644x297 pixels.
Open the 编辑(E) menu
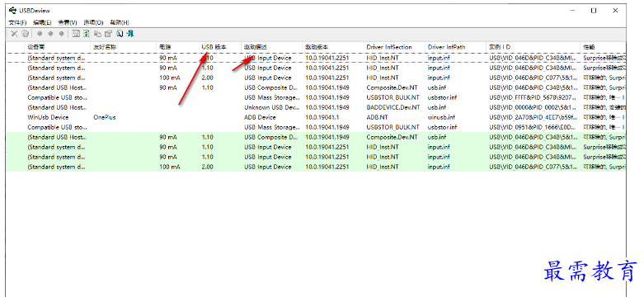(x=42, y=22)
